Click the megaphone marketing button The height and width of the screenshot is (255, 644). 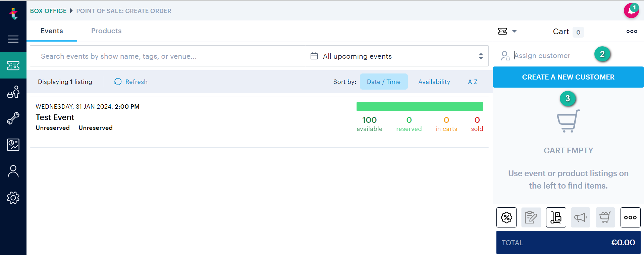coord(581,217)
